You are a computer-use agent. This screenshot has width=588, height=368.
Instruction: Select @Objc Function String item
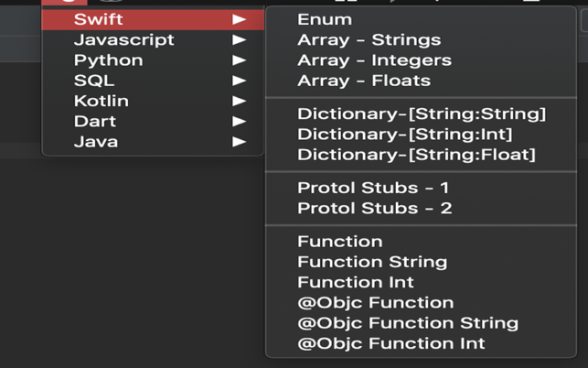pyautogui.click(x=421, y=323)
